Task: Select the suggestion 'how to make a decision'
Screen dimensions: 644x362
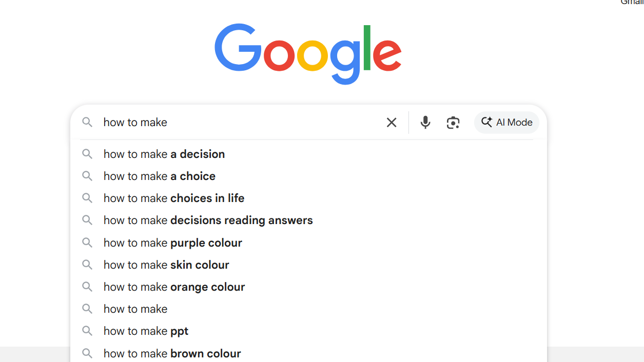Action: [164, 154]
